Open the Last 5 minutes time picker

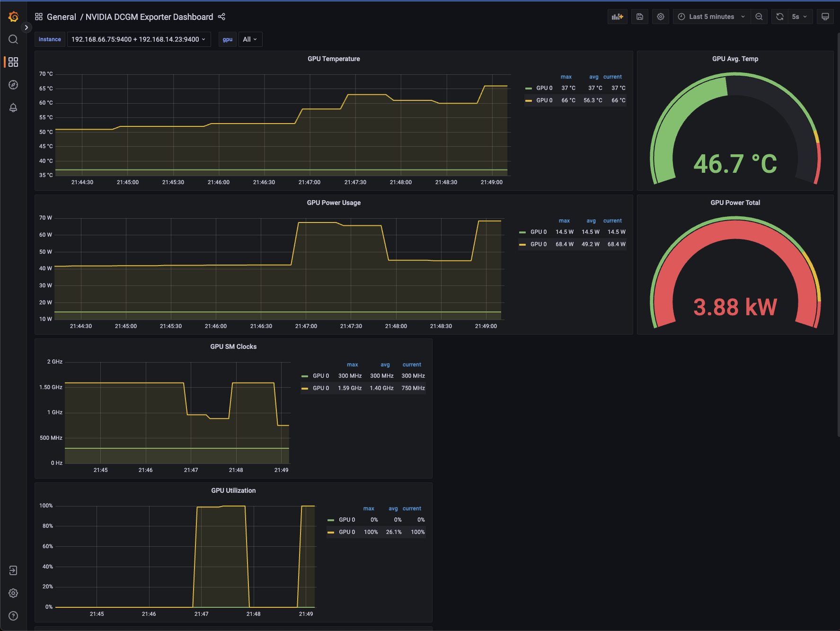[x=711, y=17]
